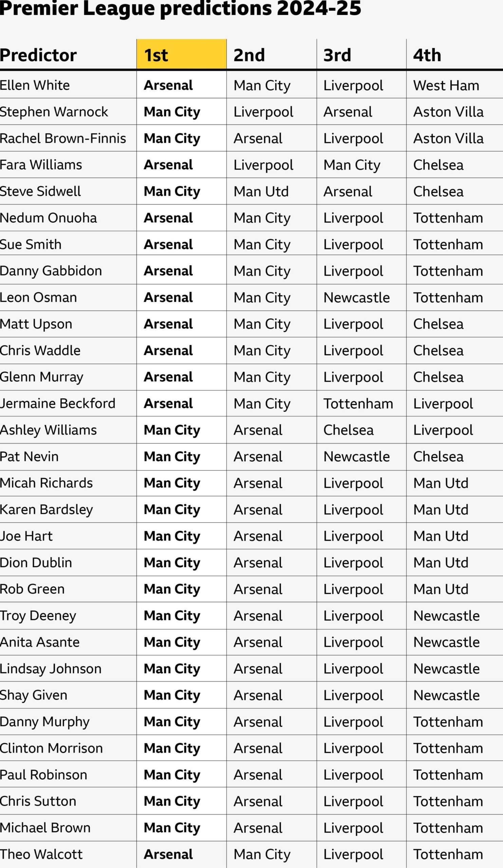Click the highlighted 1st column header
Image resolution: width=503 pixels, height=868 pixels.
point(181,55)
